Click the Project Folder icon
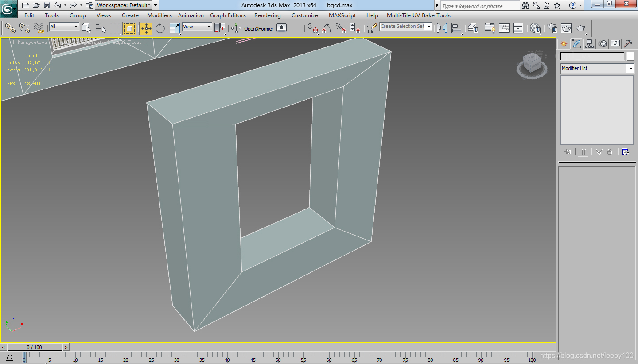The width and height of the screenshot is (638, 364). click(x=89, y=5)
